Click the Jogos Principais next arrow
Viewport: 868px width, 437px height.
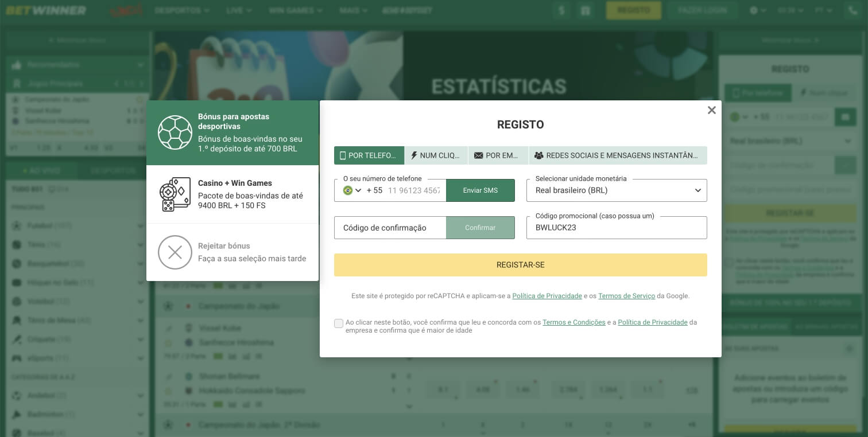[x=142, y=84]
